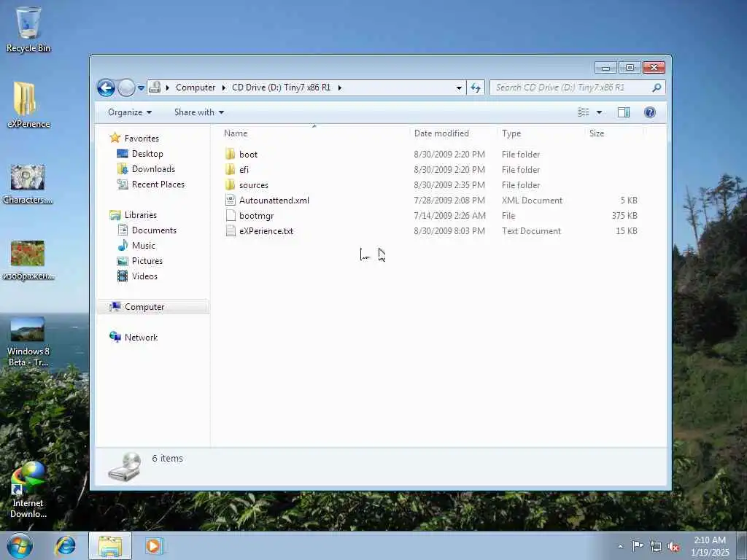Screen dimensions: 747x560
Task: Select изображен... desktop image file
Action: coord(28,260)
